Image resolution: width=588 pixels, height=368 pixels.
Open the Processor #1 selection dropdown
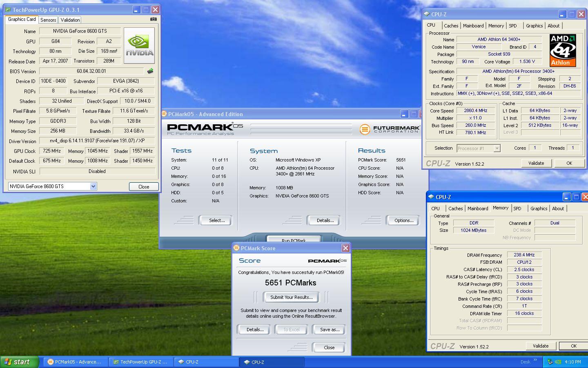[497, 148]
